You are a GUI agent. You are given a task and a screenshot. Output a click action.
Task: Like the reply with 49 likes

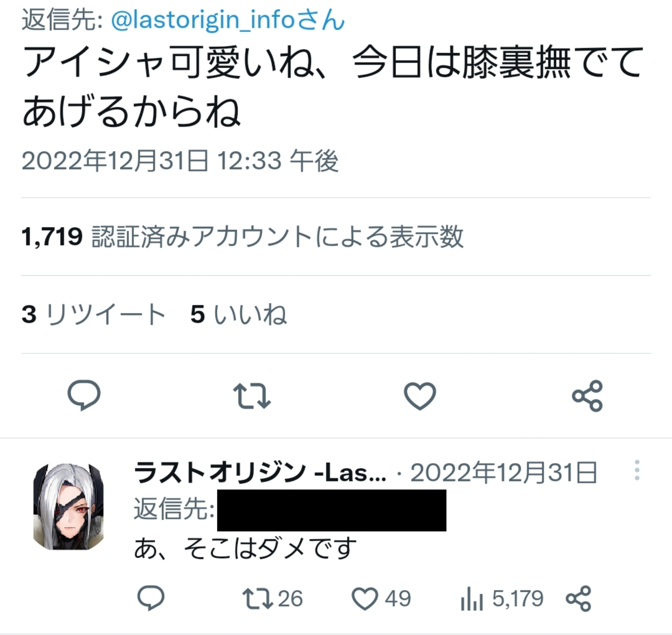click(x=381, y=598)
